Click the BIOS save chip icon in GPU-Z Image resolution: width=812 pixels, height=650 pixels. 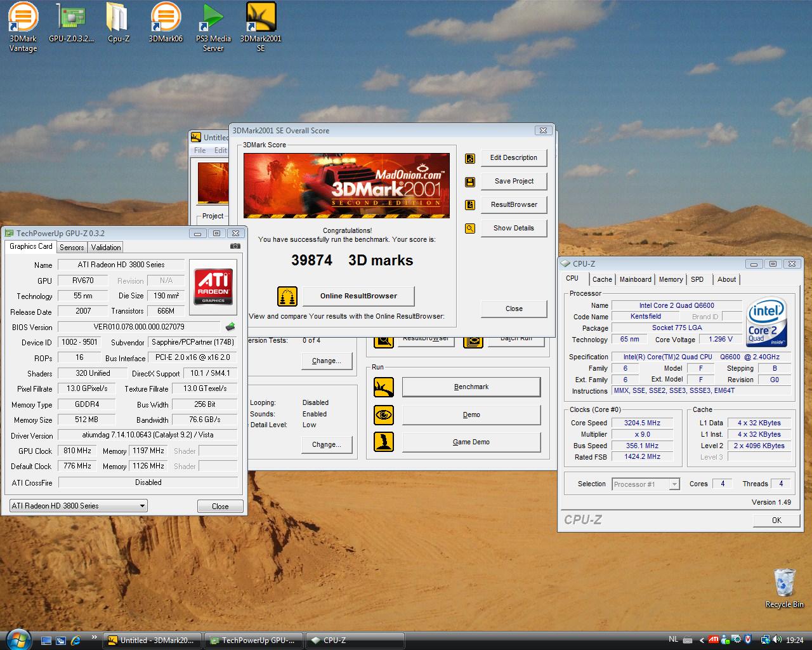pyautogui.click(x=230, y=327)
